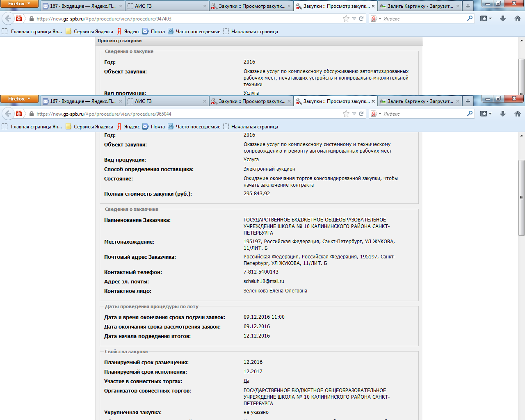Click the red camera icon in lower window

(19, 114)
